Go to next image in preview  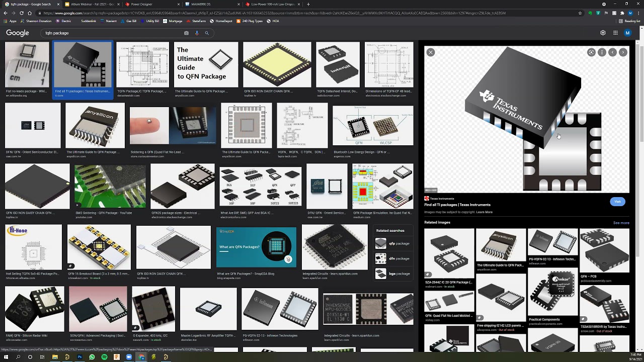(x=623, y=52)
